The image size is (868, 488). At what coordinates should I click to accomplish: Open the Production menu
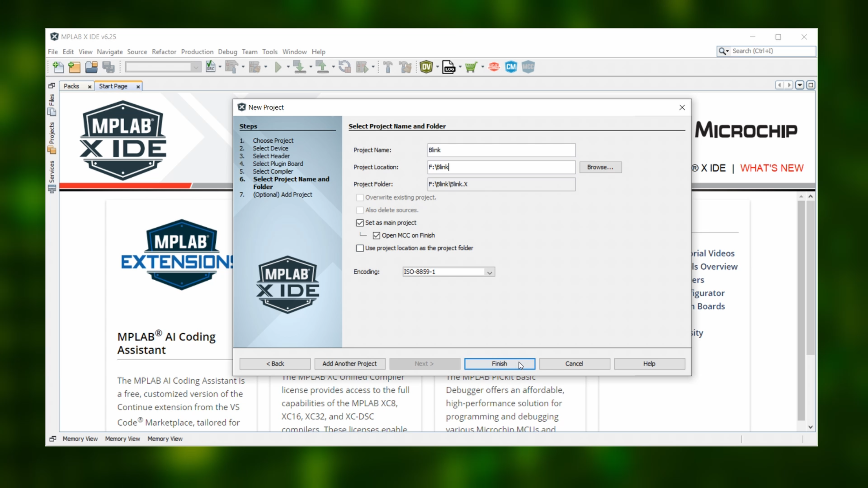click(x=197, y=52)
